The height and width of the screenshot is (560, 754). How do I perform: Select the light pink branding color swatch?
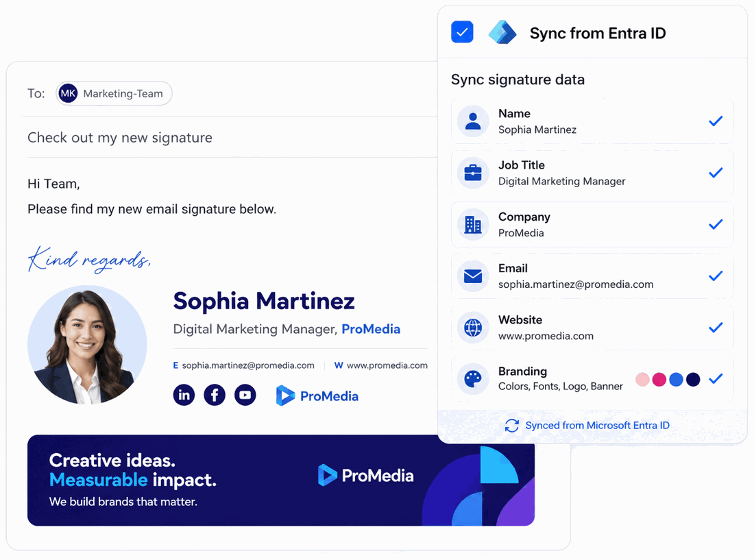tap(642, 379)
